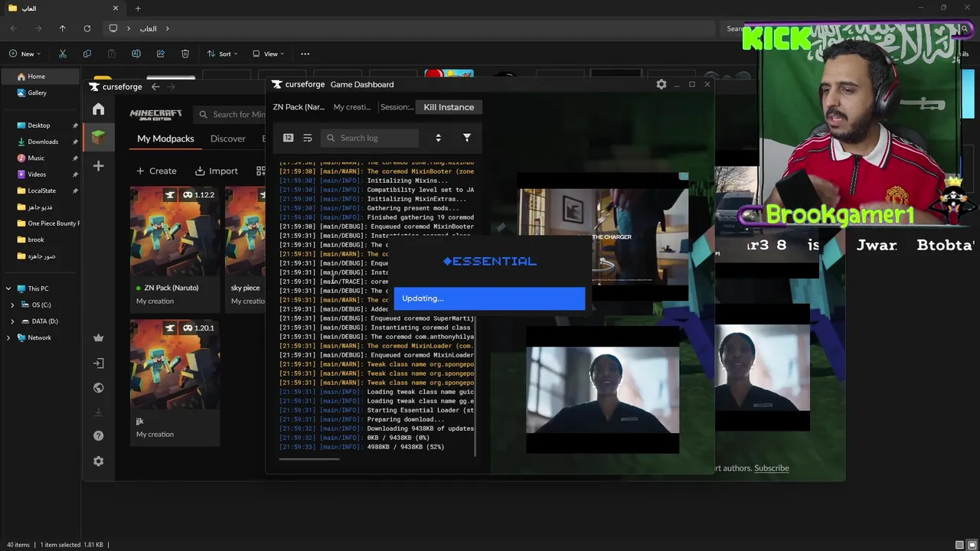Click the cut icon in File Explorer toolbar
Viewport: 980px width, 551px height.
[x=63, y=54]
